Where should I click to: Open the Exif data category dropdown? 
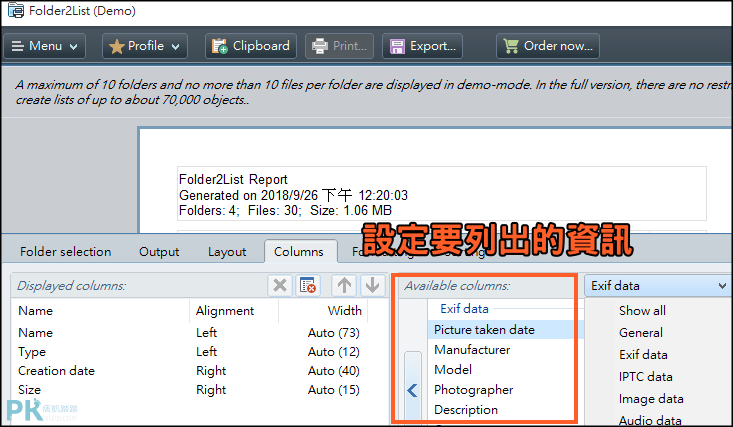[x=658, y=285]
